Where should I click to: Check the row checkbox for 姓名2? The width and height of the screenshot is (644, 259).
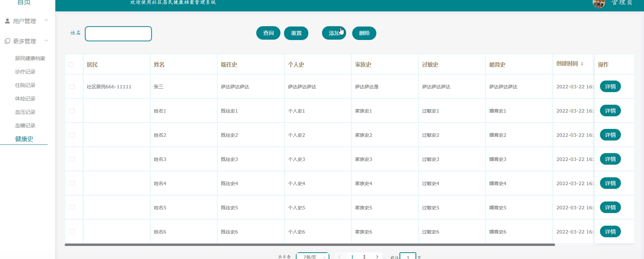pos(72,135)
